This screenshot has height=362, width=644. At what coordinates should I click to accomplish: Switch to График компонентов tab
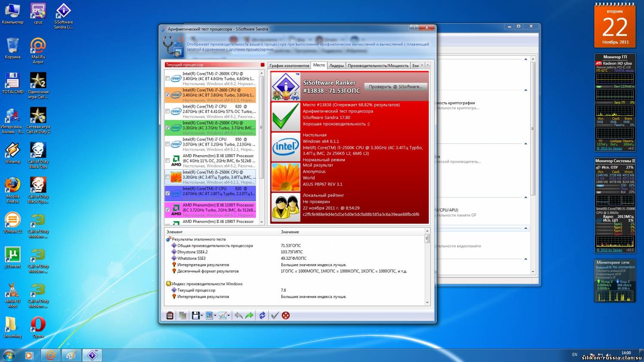point(289,66)
